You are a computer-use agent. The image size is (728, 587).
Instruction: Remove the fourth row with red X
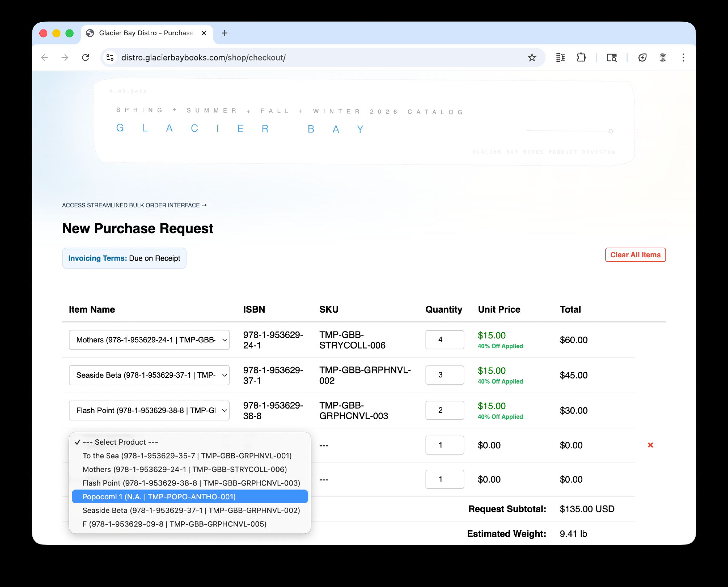click(x=650, y=445)
